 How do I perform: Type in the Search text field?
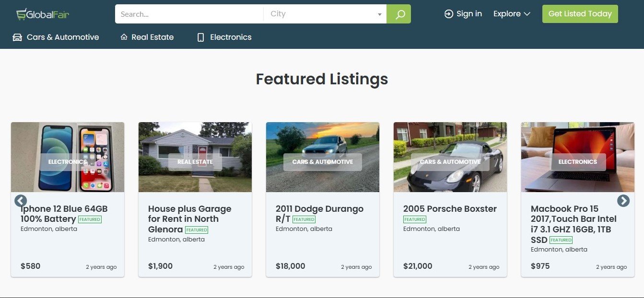189,14
